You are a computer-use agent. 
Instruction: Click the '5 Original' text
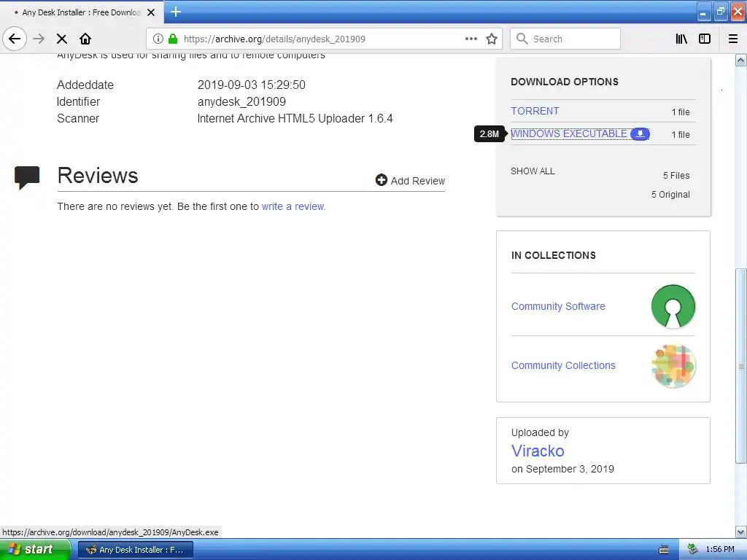point(670,194)
